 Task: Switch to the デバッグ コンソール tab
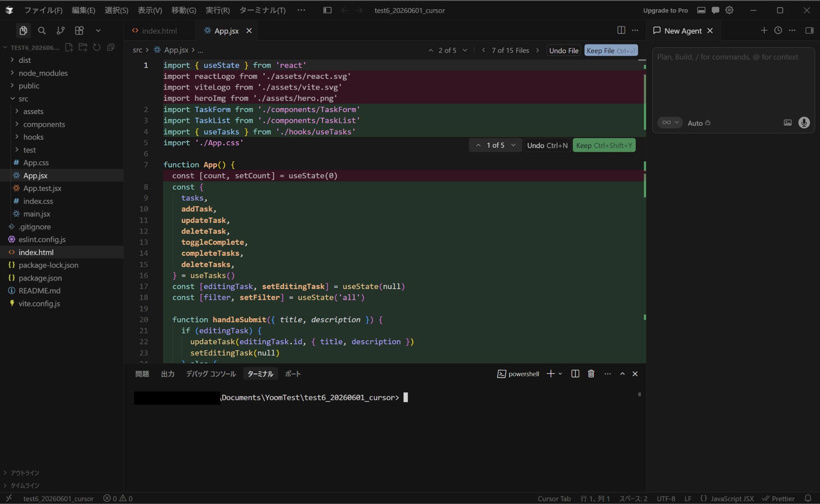click(211, 374)
